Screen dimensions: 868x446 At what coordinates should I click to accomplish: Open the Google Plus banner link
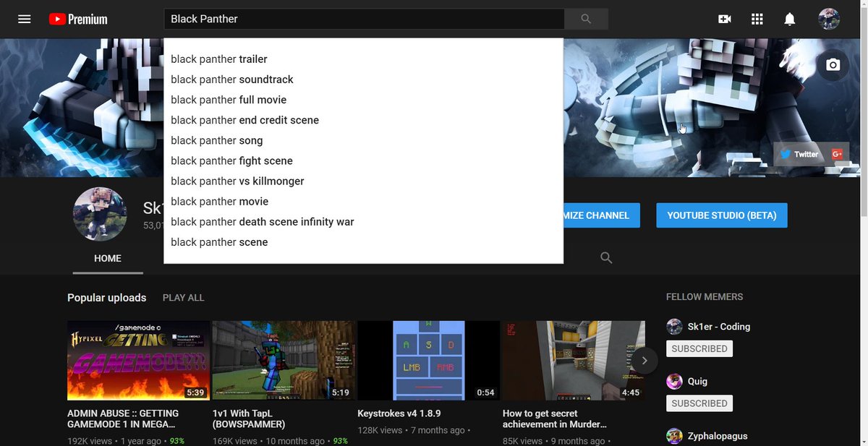(838, 154)
